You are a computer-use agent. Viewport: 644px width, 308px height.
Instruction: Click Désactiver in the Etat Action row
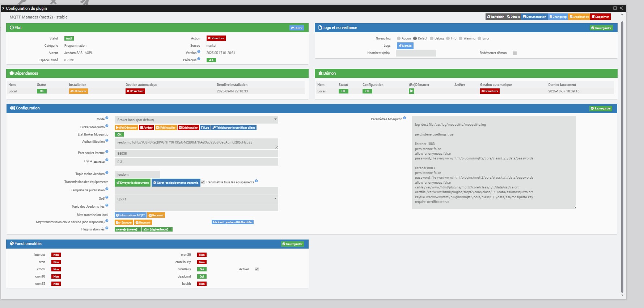pos(216,38)
